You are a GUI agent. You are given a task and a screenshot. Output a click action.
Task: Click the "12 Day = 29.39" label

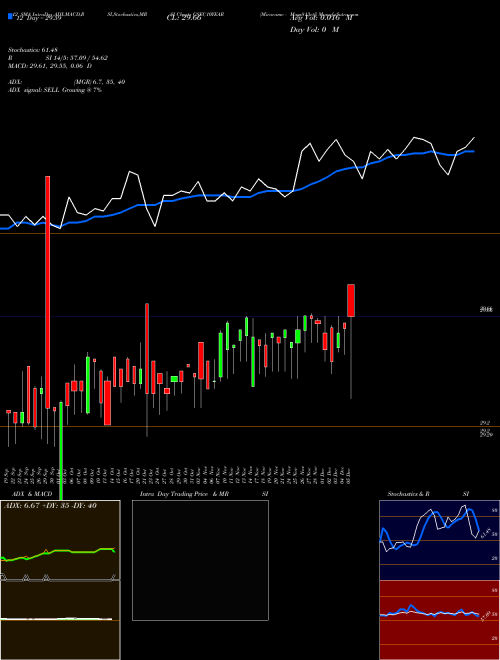(37, 19)
